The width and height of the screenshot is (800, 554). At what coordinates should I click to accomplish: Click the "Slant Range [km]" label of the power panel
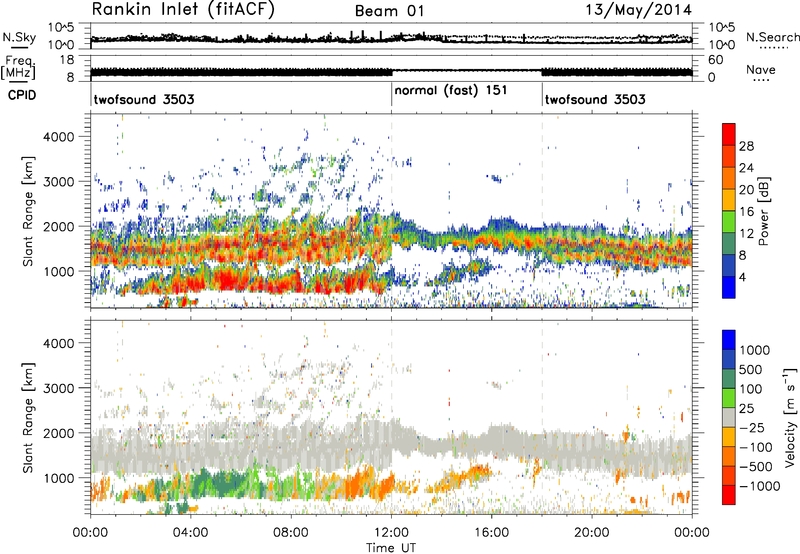tap(28, 211)
